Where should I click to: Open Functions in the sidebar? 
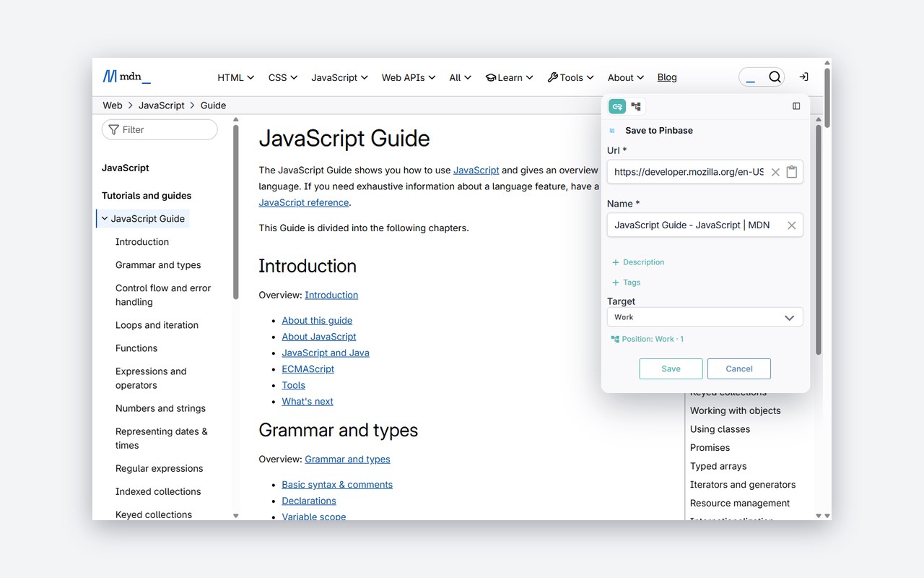coord(136,348)
